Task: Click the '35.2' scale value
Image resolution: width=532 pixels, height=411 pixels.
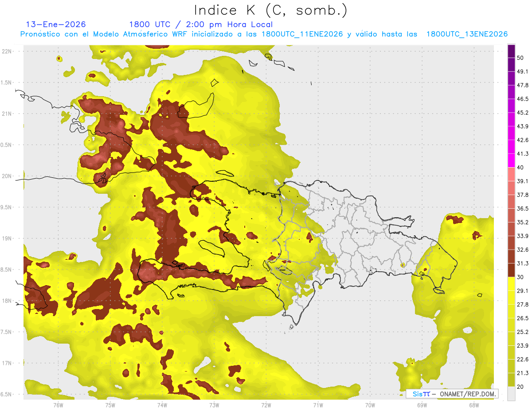Action: [523, 222]
